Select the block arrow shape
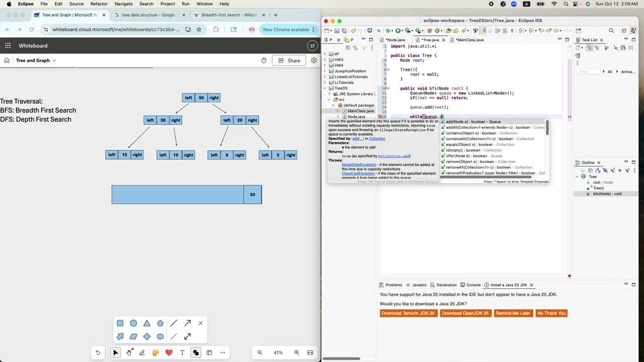The width and height of the screenshot is (644, 362). click(120, 336)
